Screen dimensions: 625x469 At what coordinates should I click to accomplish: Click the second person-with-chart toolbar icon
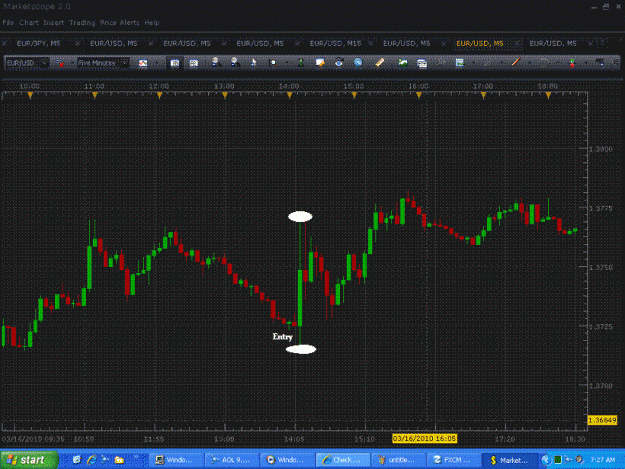(x=235, y=62)
